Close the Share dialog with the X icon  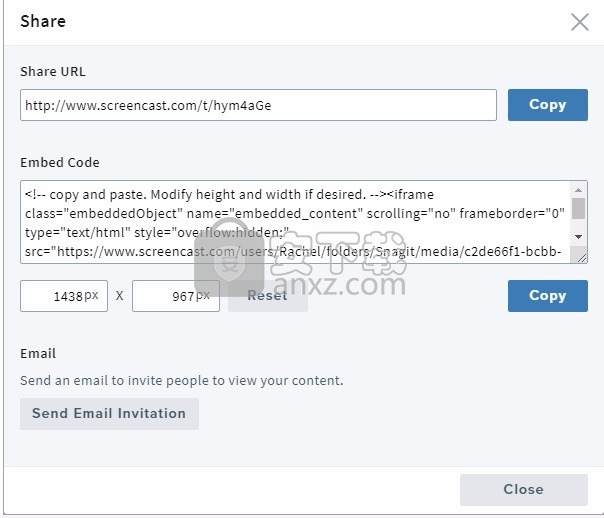click(x=580, y=22)
